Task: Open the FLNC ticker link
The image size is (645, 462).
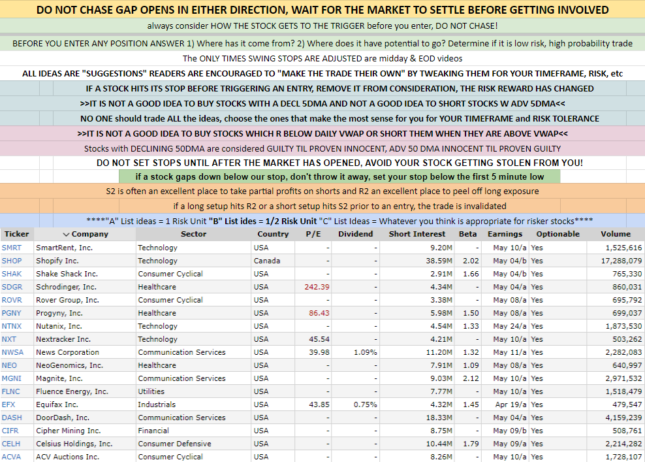Action: (11, 392)
